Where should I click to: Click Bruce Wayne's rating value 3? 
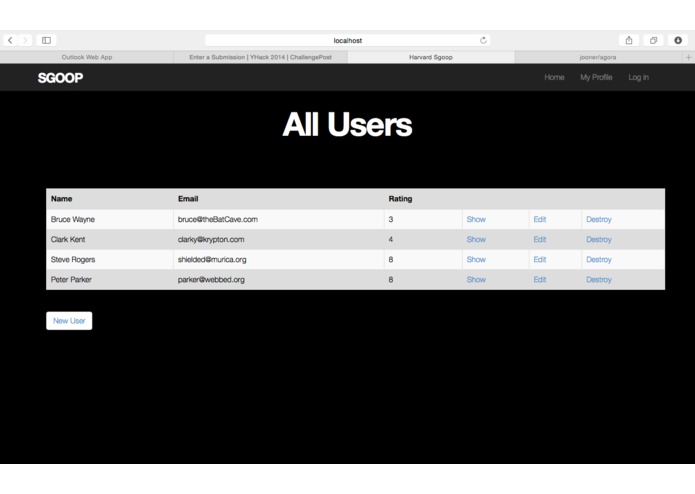pyautogui.click(x=390, y=219)
